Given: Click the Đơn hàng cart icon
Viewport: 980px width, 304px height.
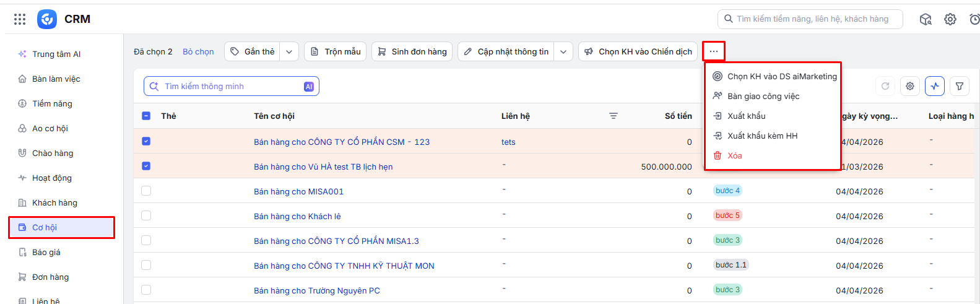Looking at the screenshot, I should tap(22, 277).
